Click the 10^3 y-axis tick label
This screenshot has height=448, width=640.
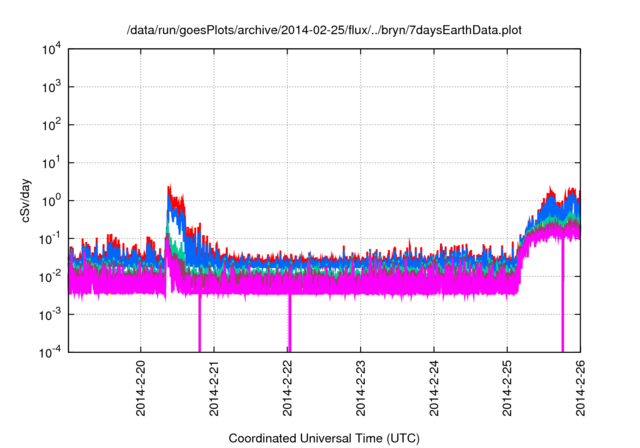pyautogui.click(x=51, y=86)
